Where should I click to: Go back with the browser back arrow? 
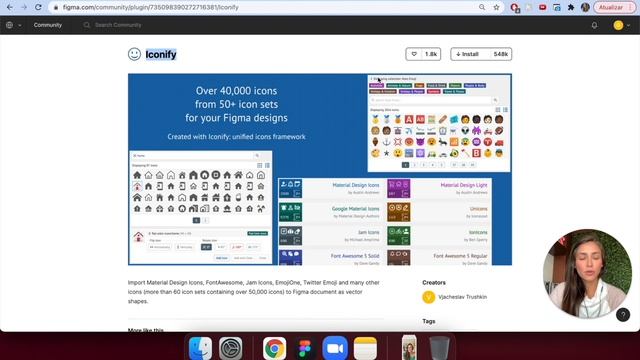[x=10, y=7]
